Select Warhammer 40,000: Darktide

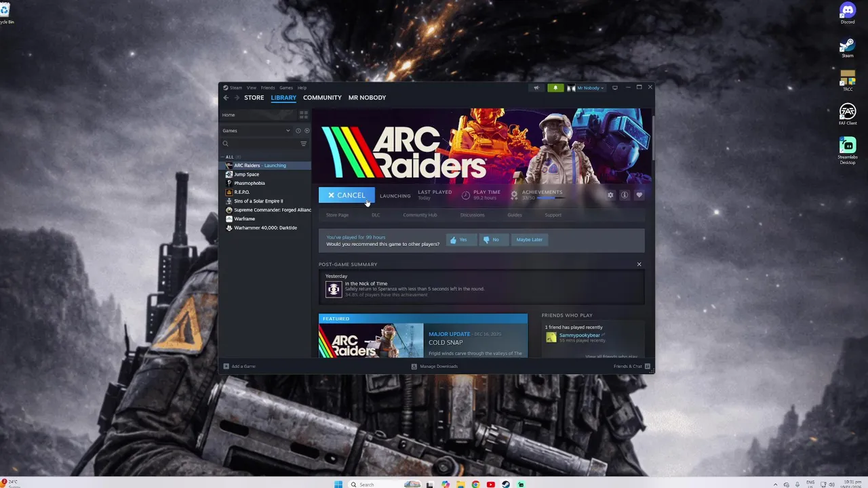266,228
